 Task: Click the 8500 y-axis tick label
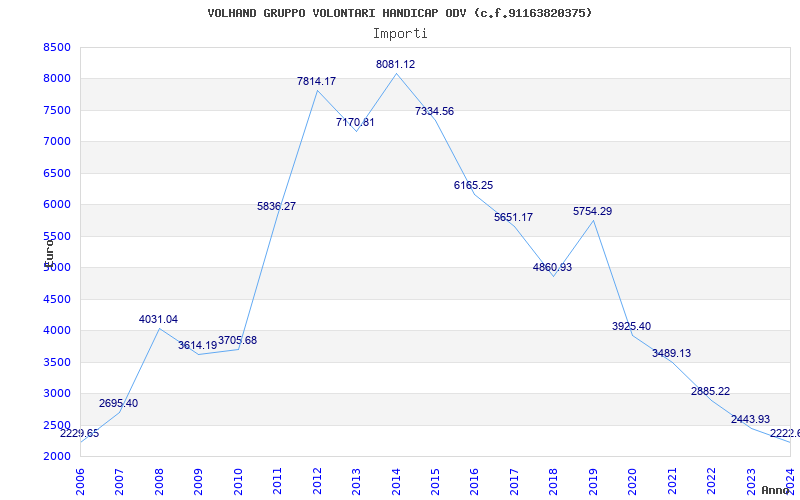pos(56,47)
